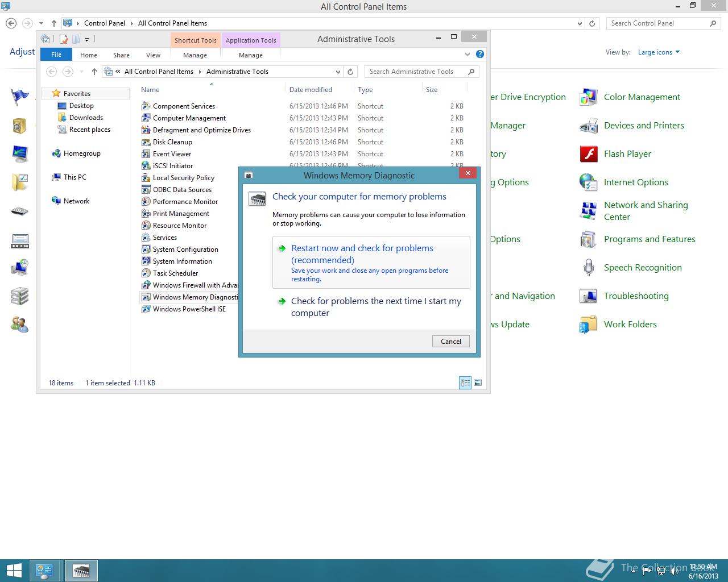The height and width of the screenshot is (582, 728).
Task: Open Recent locations dropdown in Administrative Tools
Action: 81,72
